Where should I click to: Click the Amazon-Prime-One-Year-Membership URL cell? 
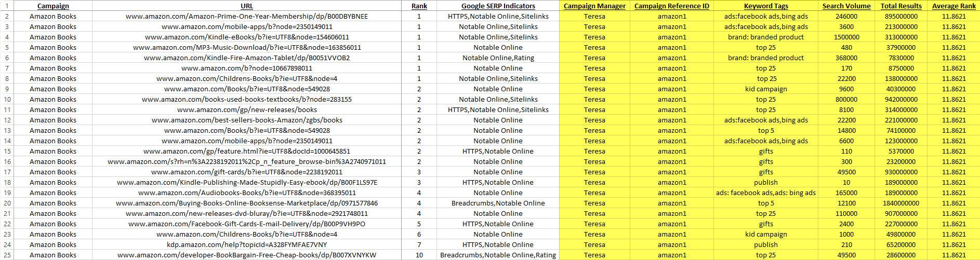click(247, 16)
